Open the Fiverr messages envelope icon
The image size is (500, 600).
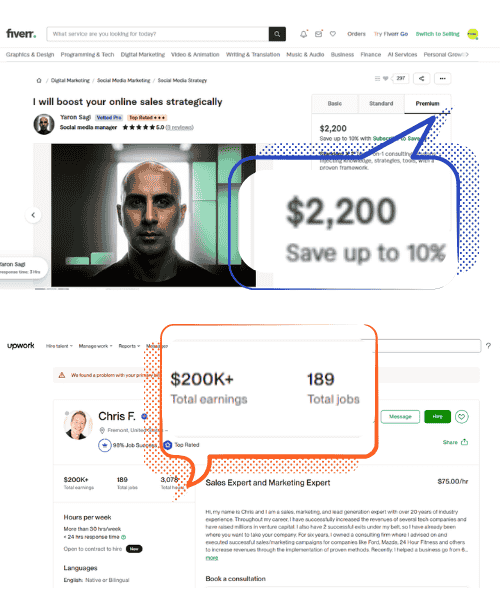tap(318, 34)
